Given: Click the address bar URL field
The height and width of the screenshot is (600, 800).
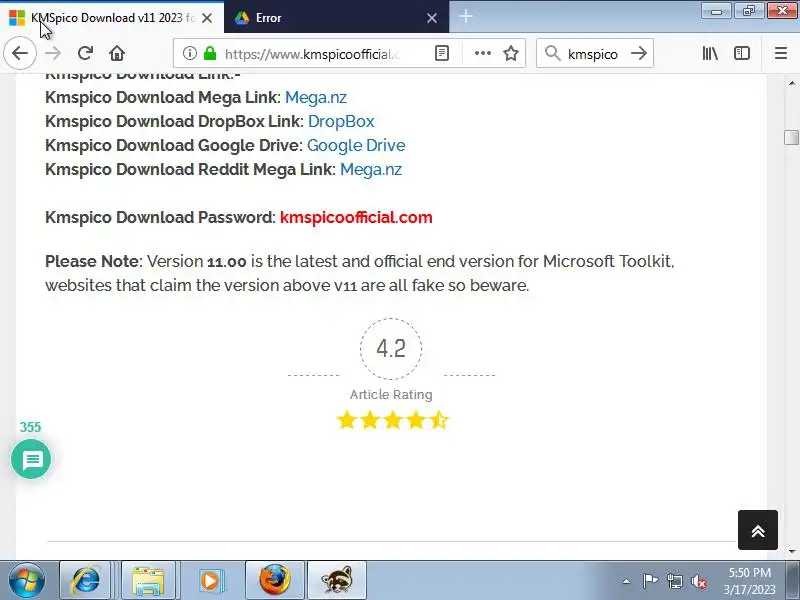Looking at the screenshot, I should pos(314,53).
